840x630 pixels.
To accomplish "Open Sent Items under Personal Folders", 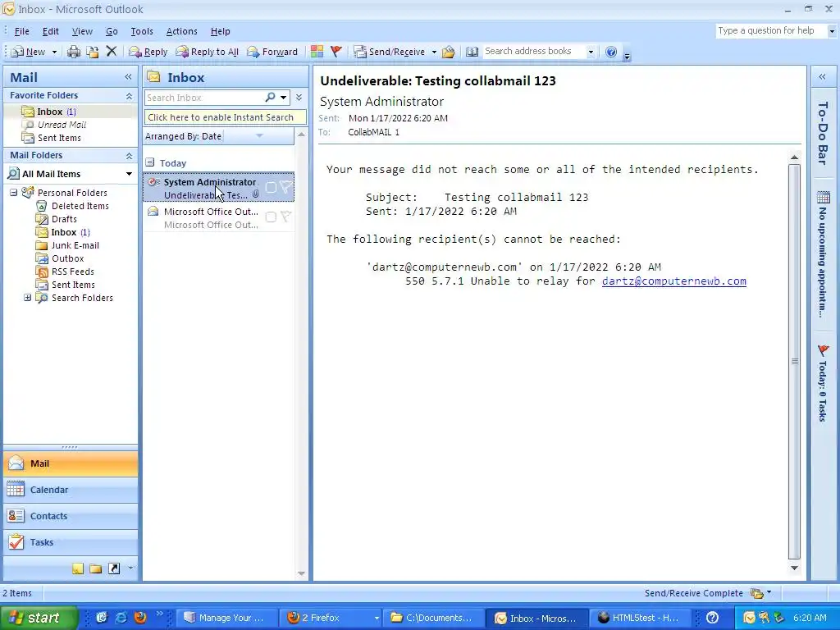I will coord(73,285).
